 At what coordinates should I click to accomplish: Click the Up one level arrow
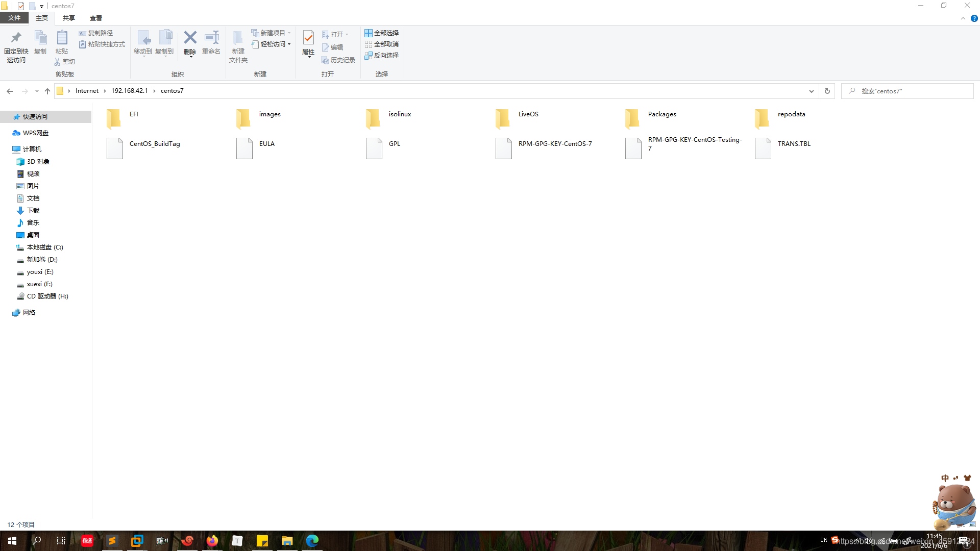coord(47,91)
